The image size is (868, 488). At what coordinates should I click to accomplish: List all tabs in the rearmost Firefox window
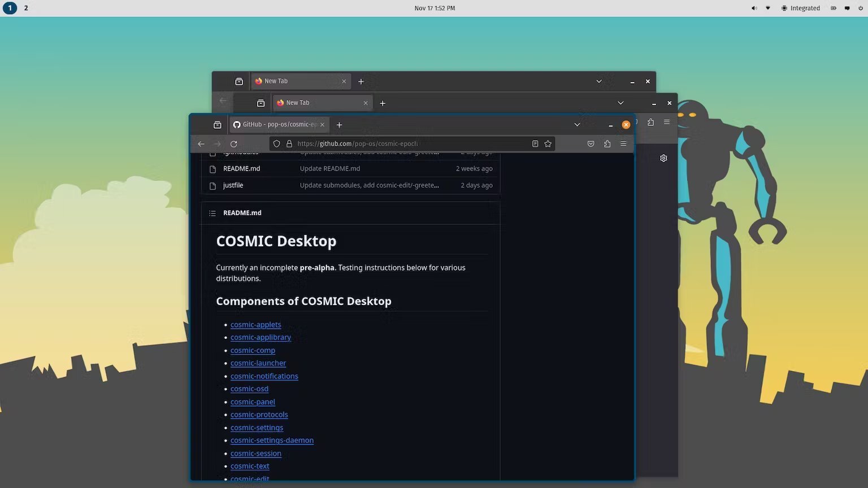tap(599, 81)
